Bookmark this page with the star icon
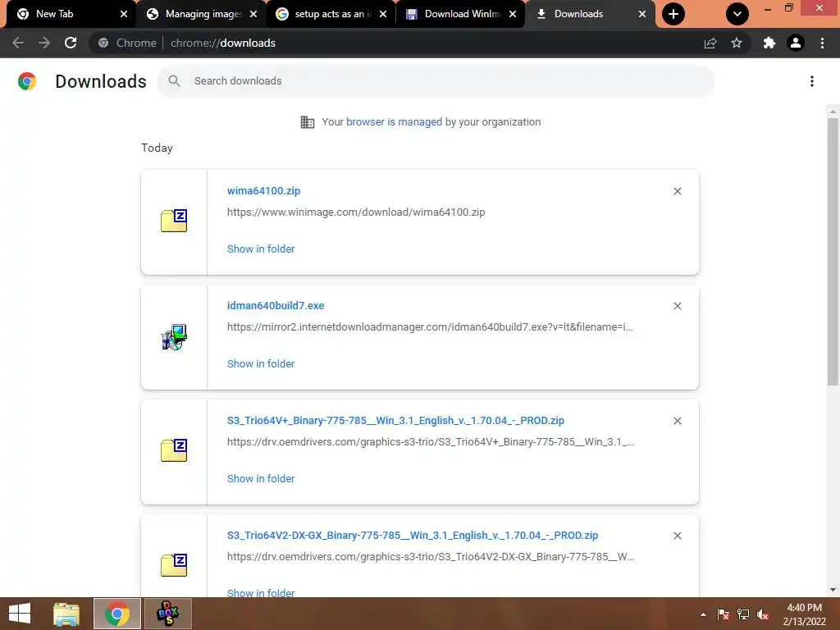Screen dimensions: 840x630 737,43
